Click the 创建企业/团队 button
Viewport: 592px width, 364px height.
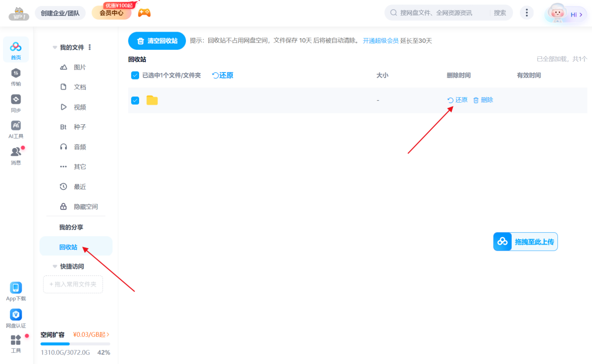coord(60,13)
